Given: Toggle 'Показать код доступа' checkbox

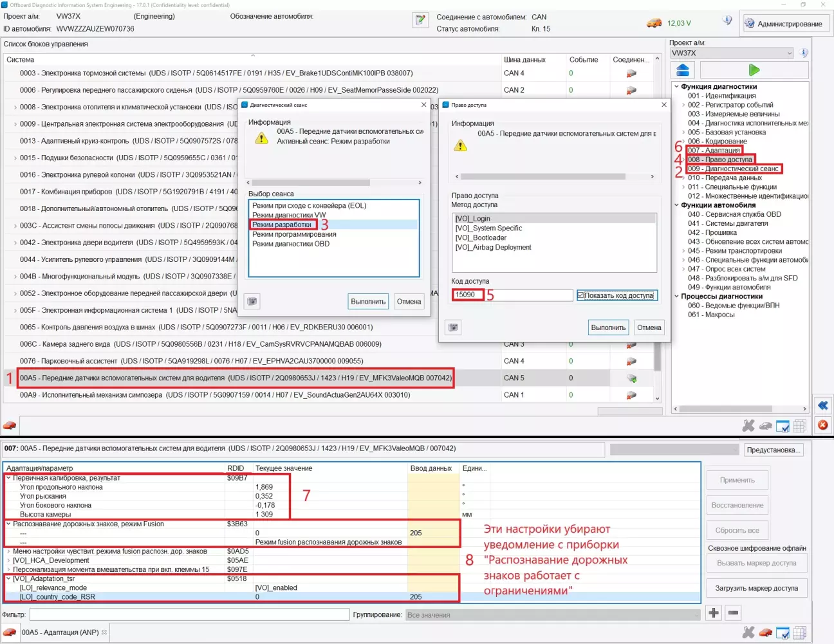Looking at the screenshot, I should pyautogui.click(x=580, y=295).
